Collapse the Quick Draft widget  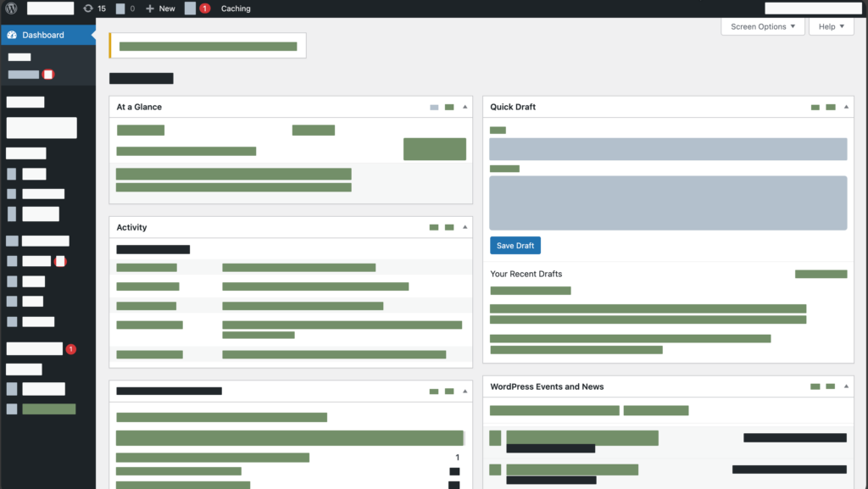847,107
